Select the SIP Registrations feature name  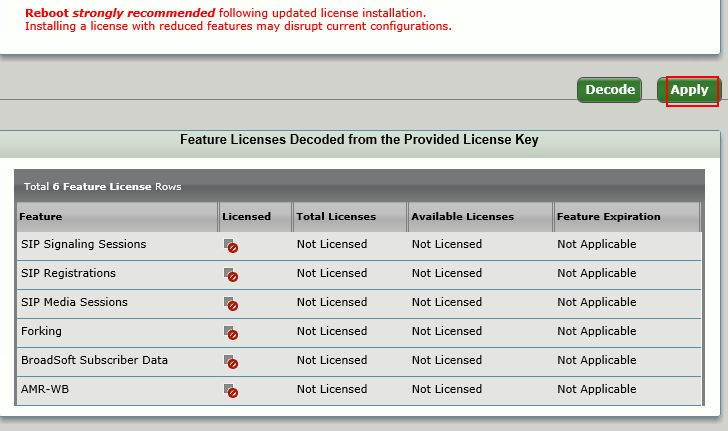point(68,273)
